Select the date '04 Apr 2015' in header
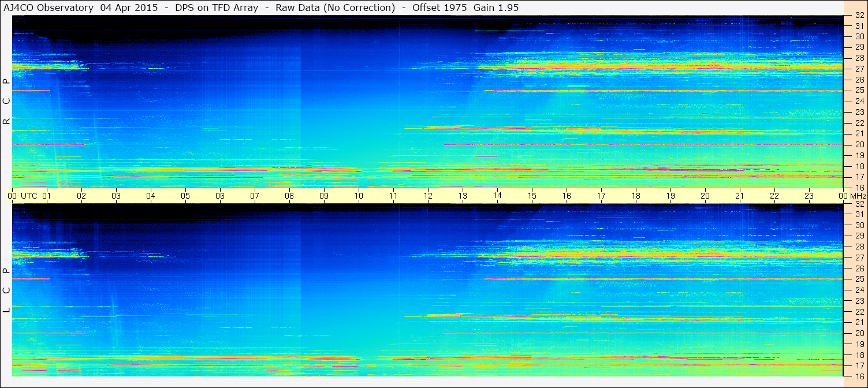 coord(128,8)
